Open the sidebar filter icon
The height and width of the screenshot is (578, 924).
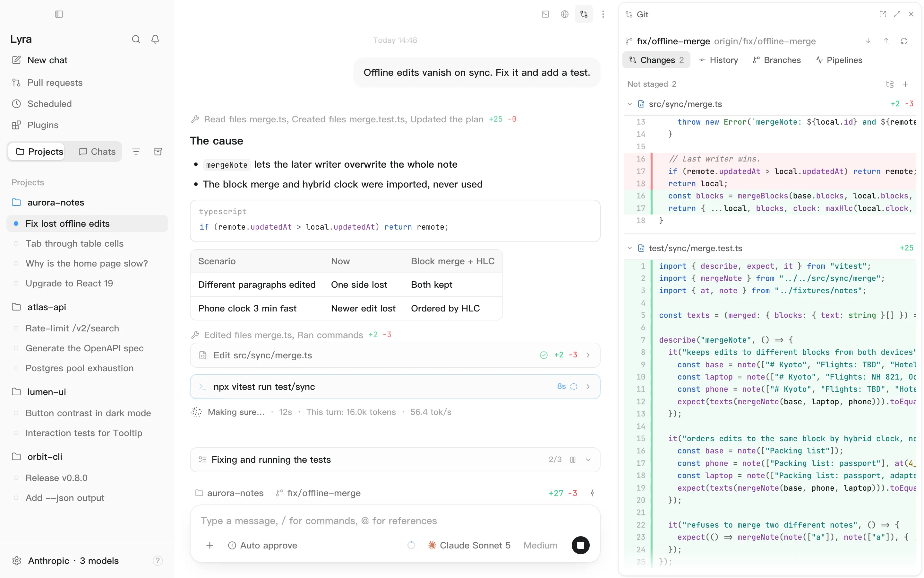click(x=136, y=152)
